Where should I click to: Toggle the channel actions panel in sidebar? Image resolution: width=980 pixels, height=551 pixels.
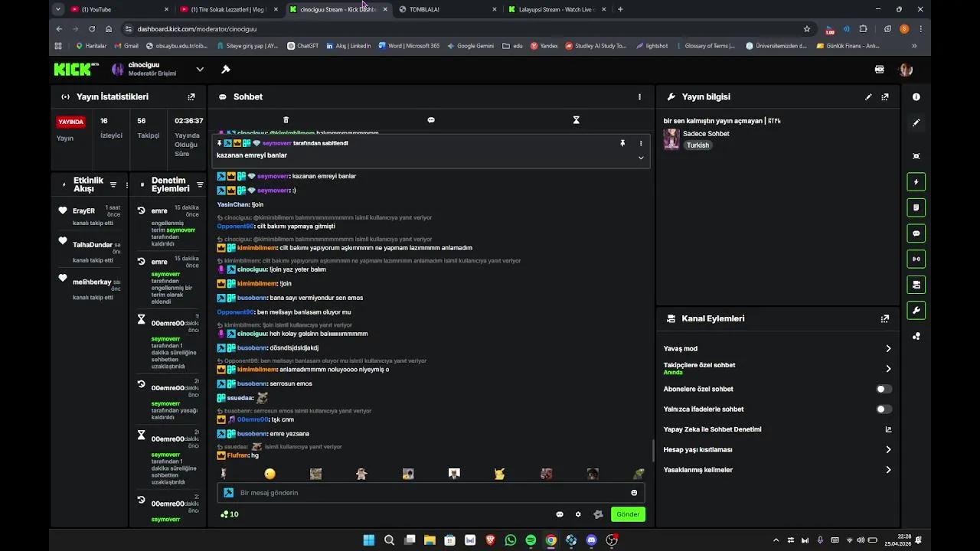point(916,285)
